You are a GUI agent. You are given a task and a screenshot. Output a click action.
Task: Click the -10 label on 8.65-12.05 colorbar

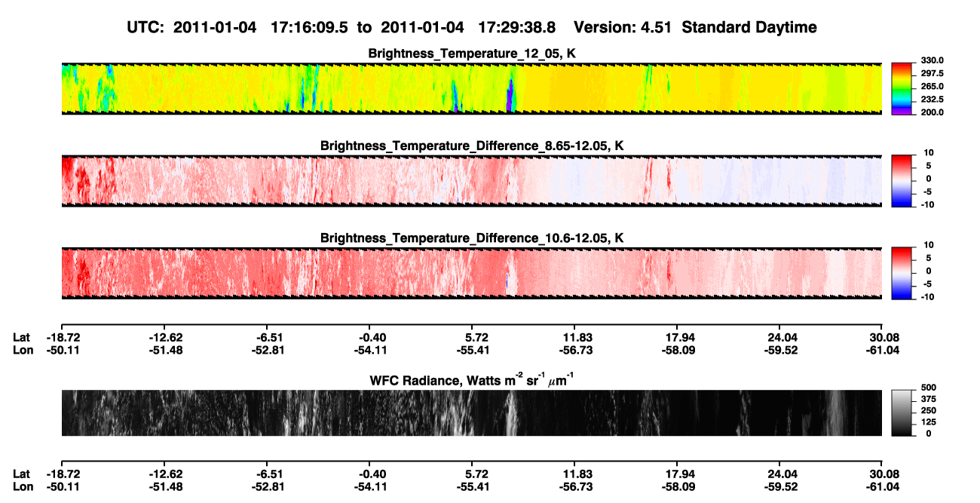tap(927, 205)
